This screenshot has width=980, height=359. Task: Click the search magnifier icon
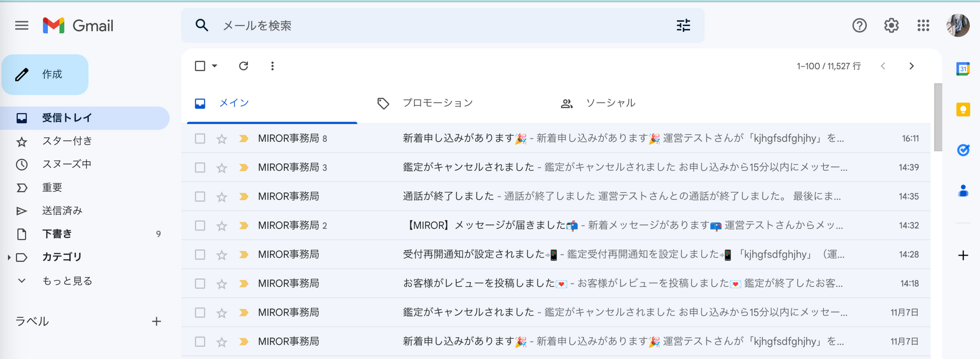click(202, 26)
